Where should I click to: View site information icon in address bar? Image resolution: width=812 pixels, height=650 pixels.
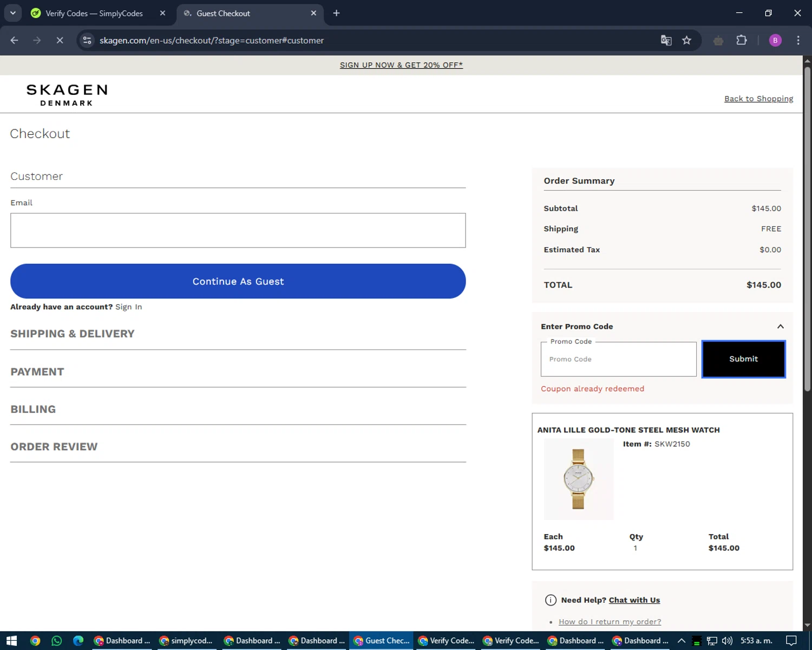click(x=87, y=41)
